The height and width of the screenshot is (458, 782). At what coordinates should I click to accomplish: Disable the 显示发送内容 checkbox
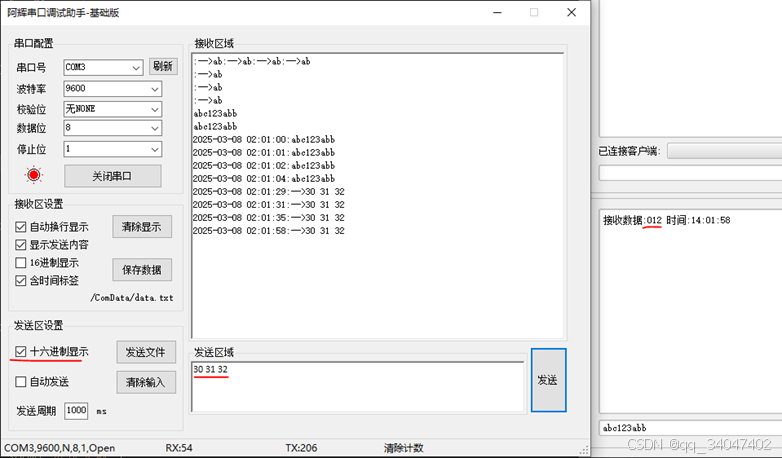coord(21,245)
